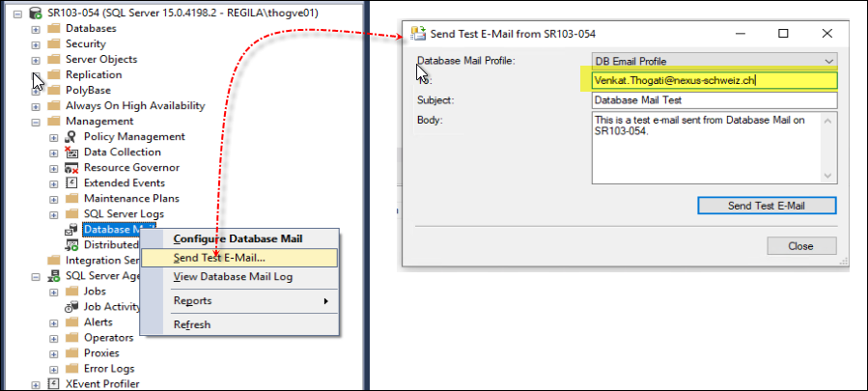Click the Proxies folder icon
Screen dimensions: 868x391
[71, 353]
